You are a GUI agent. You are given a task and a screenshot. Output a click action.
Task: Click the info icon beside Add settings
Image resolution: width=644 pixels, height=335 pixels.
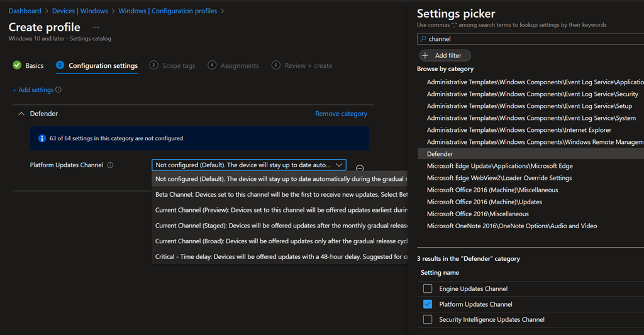point(58,90)
